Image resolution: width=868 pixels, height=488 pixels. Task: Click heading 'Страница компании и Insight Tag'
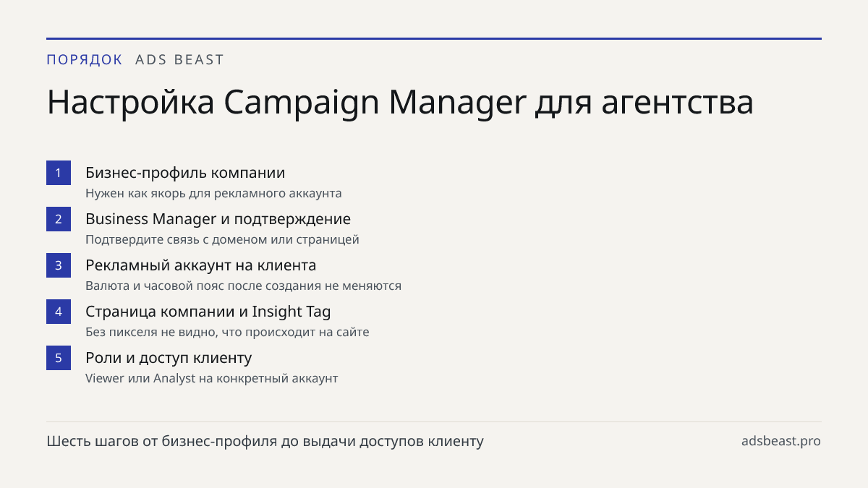pos(208,312)
